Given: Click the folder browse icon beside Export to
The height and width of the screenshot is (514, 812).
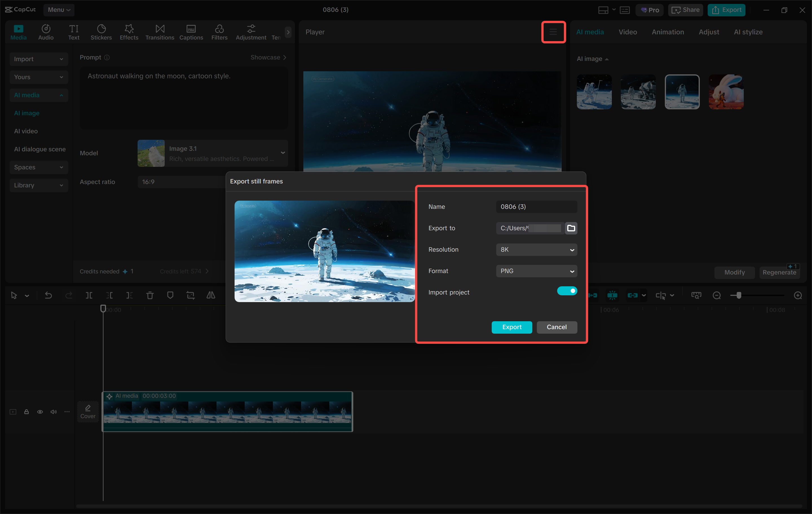Looking at the screenshot, I should tap(571, 228).
